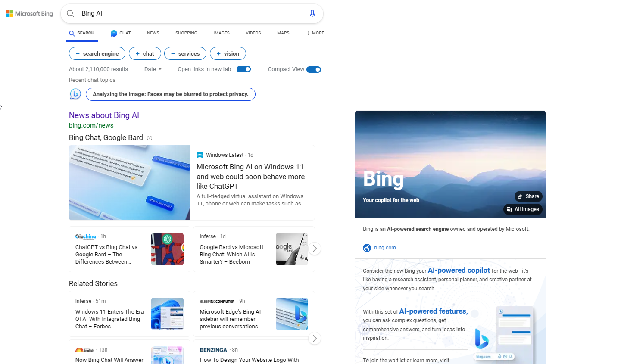The height and width of the screenshot is (364, 624).
Task: Open All images from the Bing banner
Action: pos(522,209)
